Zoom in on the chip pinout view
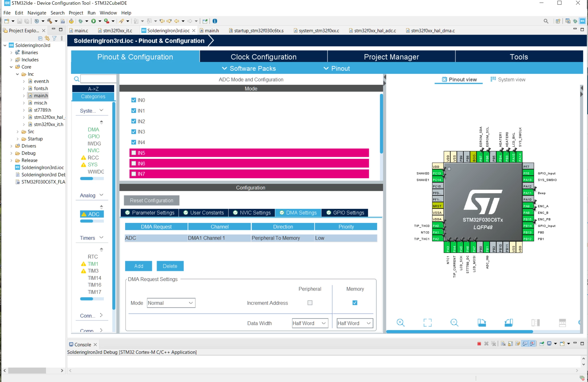The image size is (588, 382). click(400, 323)
